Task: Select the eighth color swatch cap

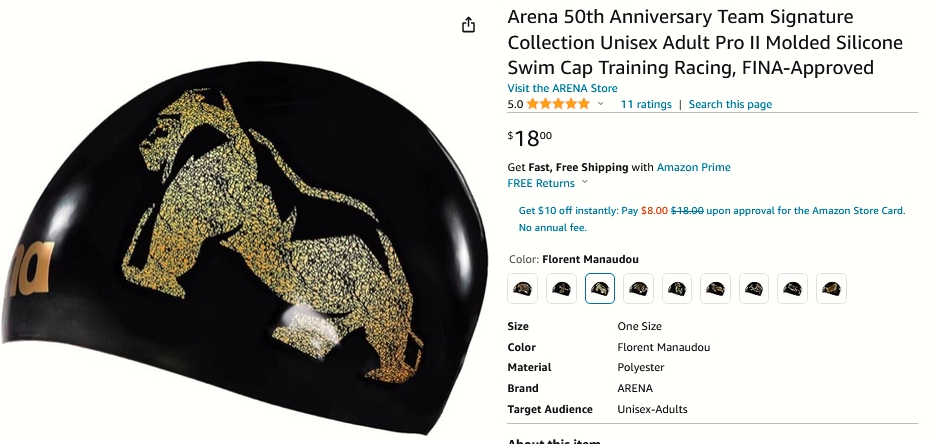Action: pos(793,288)
